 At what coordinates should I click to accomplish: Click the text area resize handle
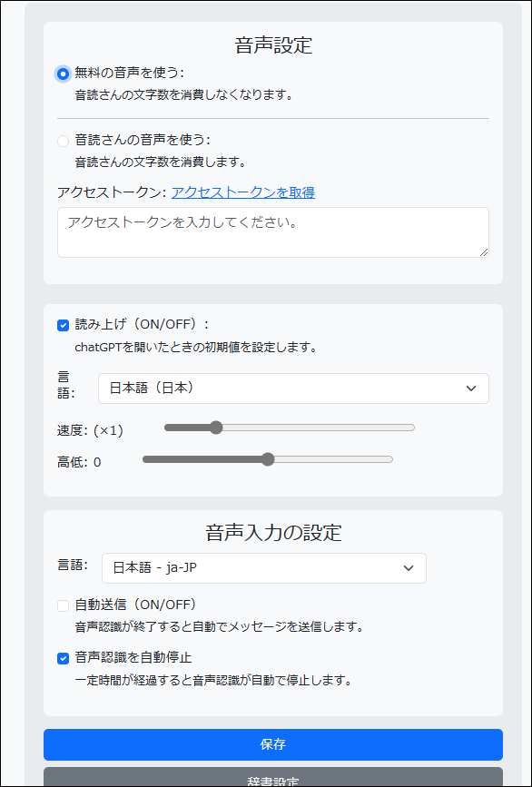484,252
